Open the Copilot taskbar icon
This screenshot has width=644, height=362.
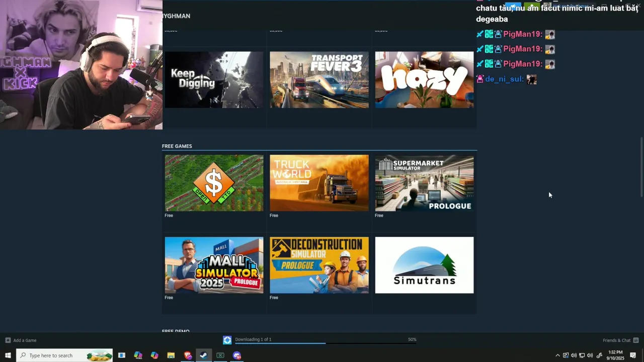point(154,355)
